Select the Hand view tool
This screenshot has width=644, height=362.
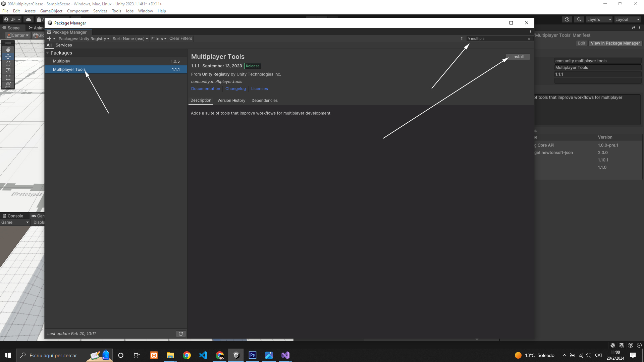pos(8,50)
